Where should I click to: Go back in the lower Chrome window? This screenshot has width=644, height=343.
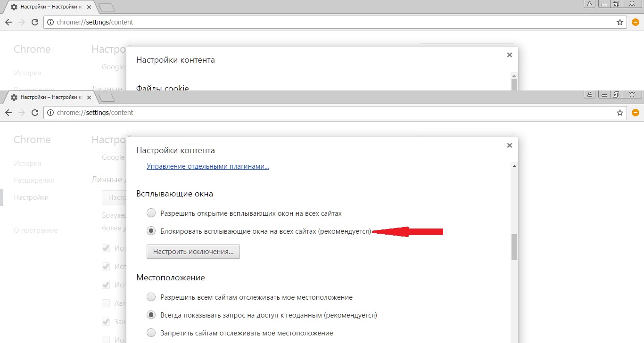click(8, 113)
